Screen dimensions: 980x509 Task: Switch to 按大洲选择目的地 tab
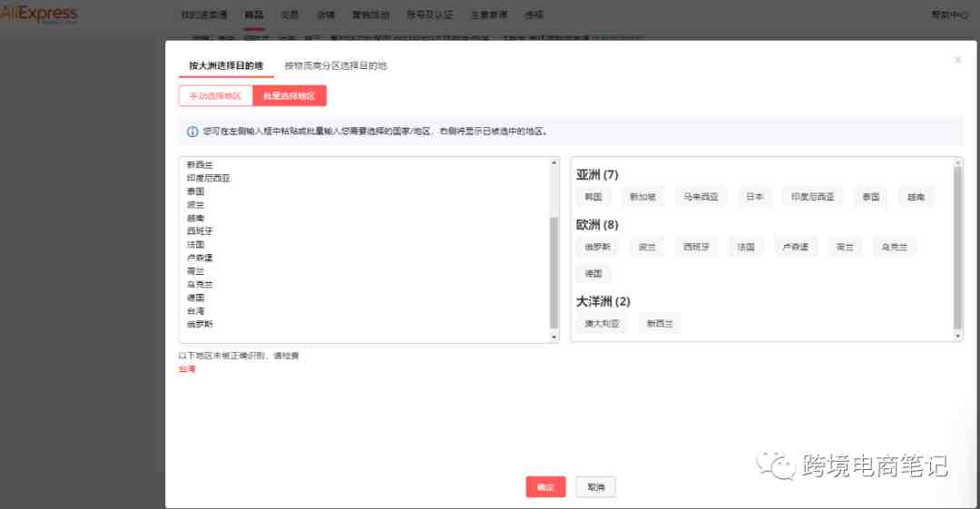coord(226,65)
